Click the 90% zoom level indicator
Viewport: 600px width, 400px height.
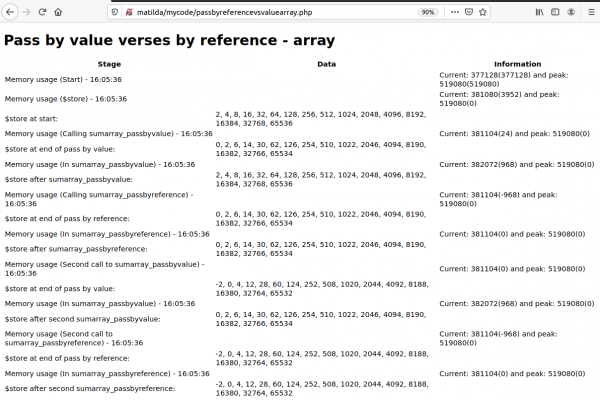tap(427, 12)
